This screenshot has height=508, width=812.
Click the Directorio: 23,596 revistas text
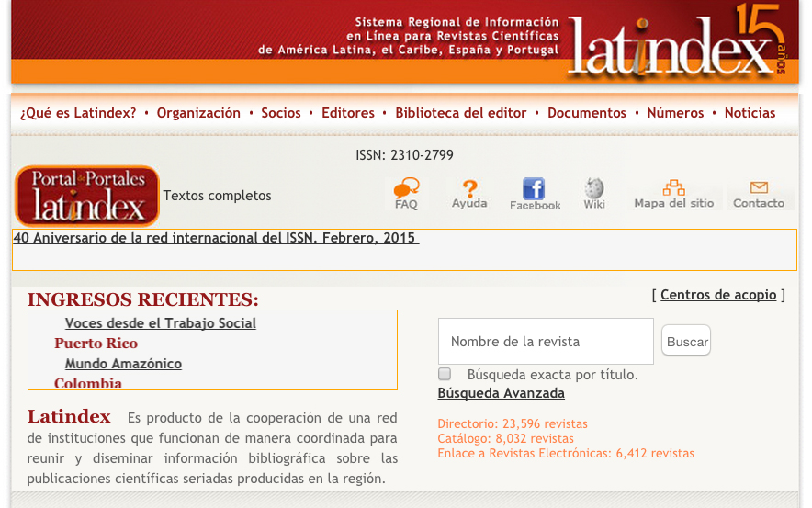coord(513,423)
